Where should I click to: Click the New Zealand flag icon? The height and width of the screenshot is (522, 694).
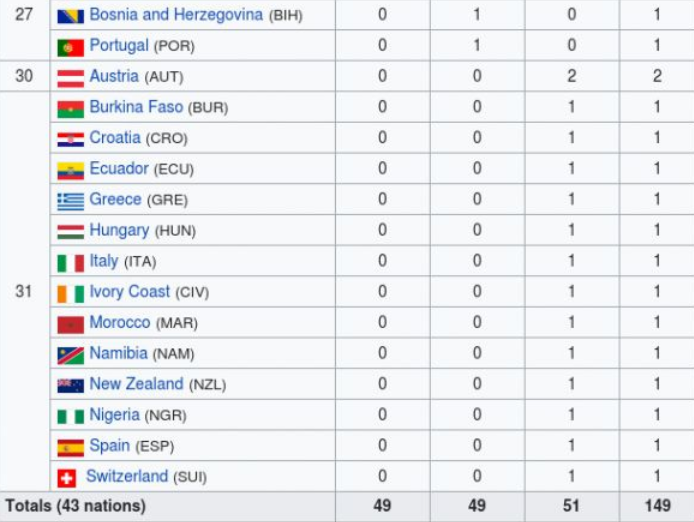[70, 385]
